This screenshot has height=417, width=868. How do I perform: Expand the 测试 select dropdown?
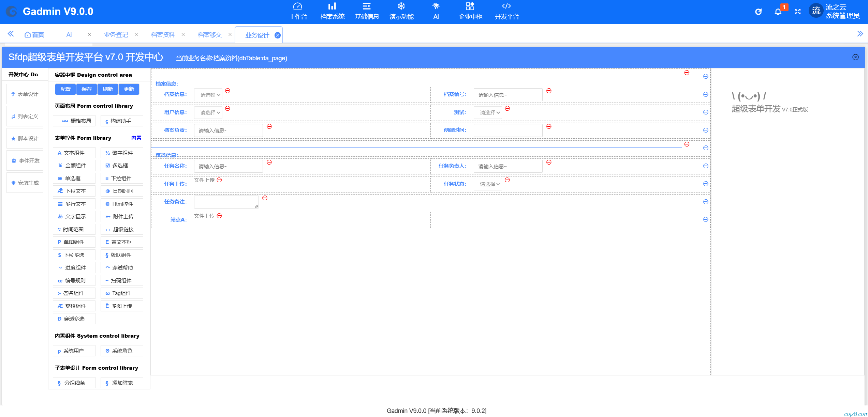click(x=488, y=112)
